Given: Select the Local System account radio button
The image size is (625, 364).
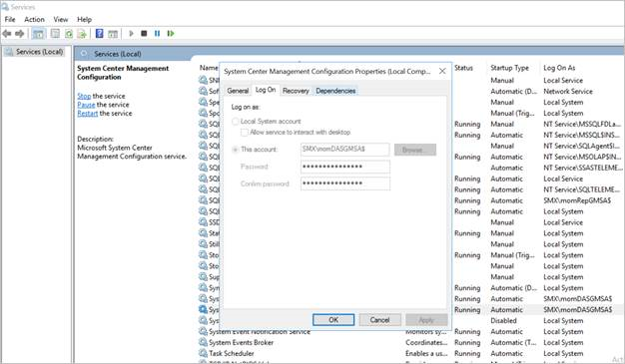Looking at the screenshot, I should [x=236, y=121].
